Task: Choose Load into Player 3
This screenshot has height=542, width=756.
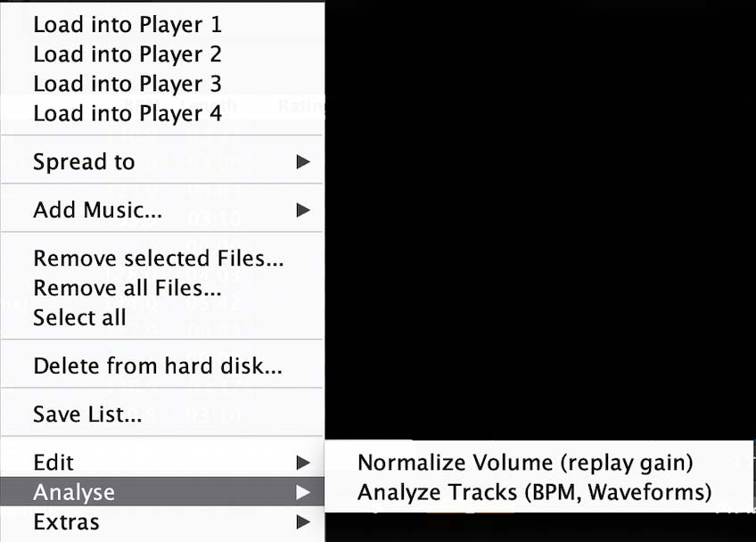Action: (127, 84)
